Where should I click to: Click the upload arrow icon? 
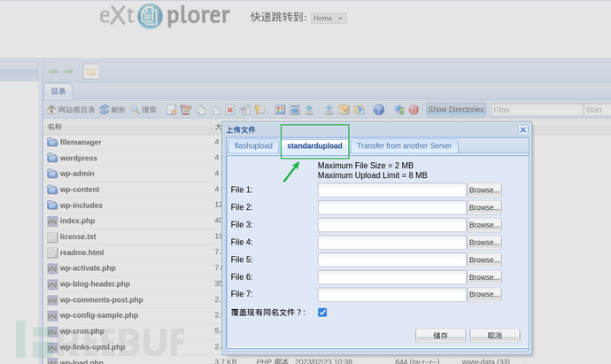329,110
